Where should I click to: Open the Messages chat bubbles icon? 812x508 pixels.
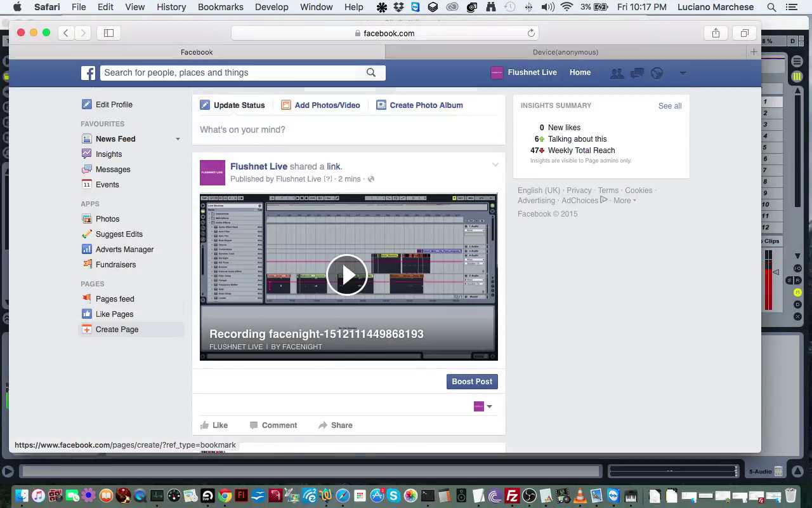[x=638, y=73]
